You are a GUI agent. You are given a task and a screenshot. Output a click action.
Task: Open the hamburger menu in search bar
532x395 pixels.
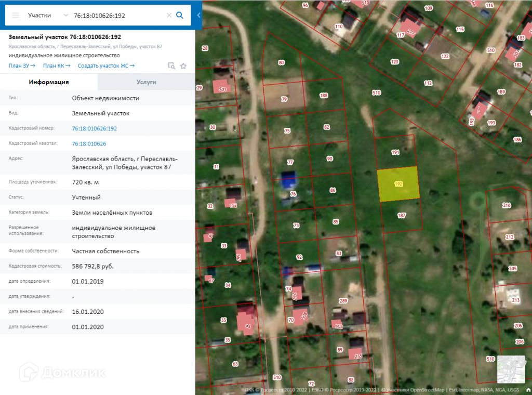[16, 15]
